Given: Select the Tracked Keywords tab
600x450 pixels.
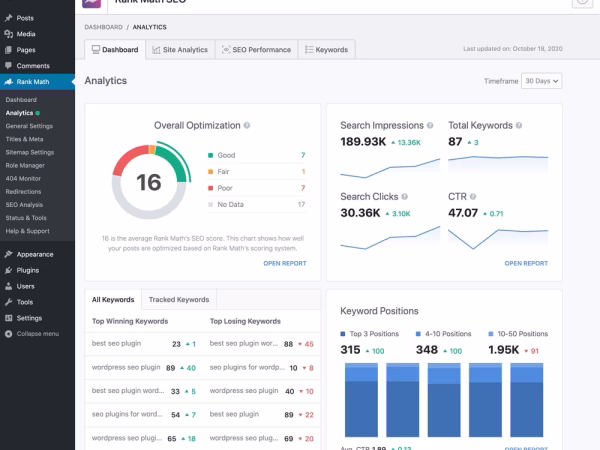Looking at the screenshot, I should [179, 300].
